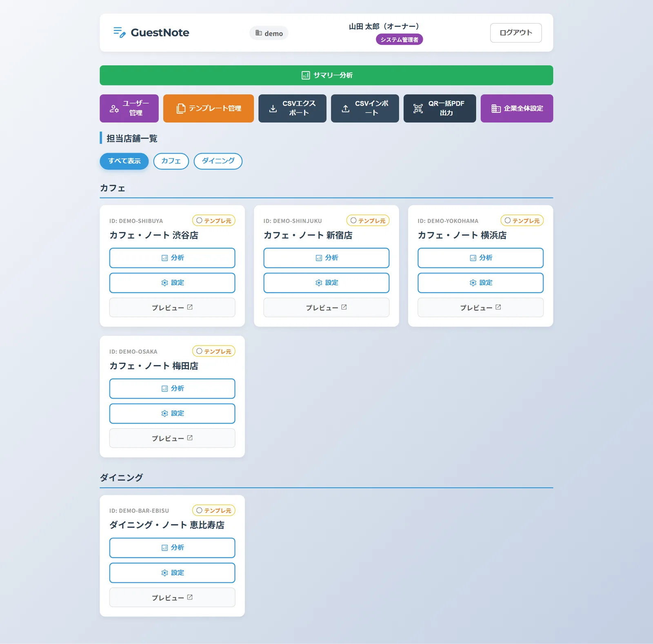The image size is (653, 644).
Task: Click the GuestNote logo icon
Action: (x=119, y=32)
